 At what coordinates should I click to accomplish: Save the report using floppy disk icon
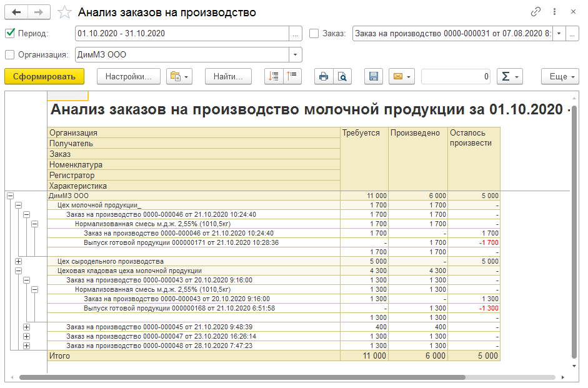click(374, 76)
